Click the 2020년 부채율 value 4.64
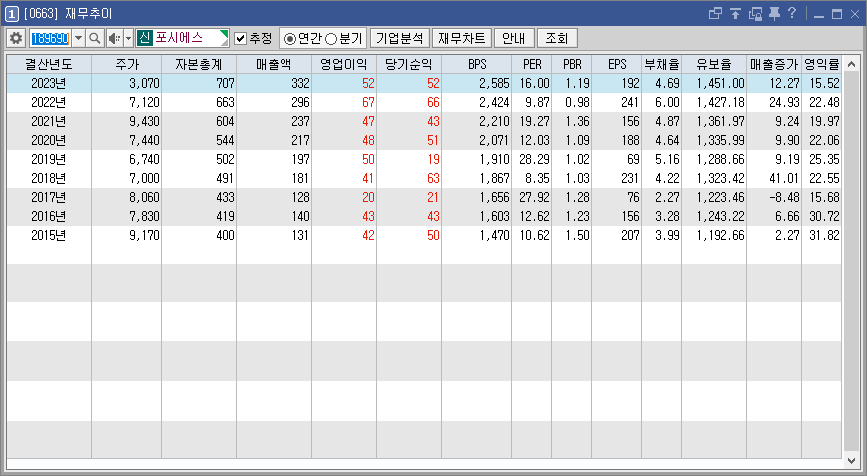 [667, 140]
